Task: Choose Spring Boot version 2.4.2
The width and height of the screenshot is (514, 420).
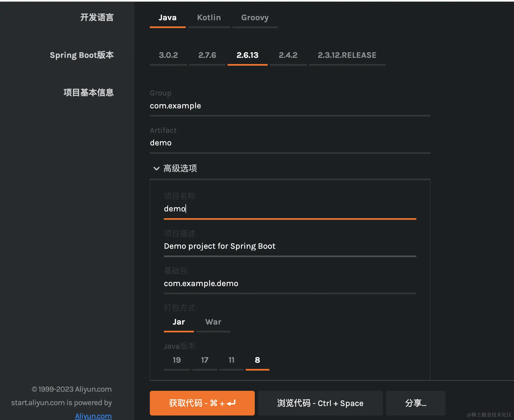Action: [288, 55]
